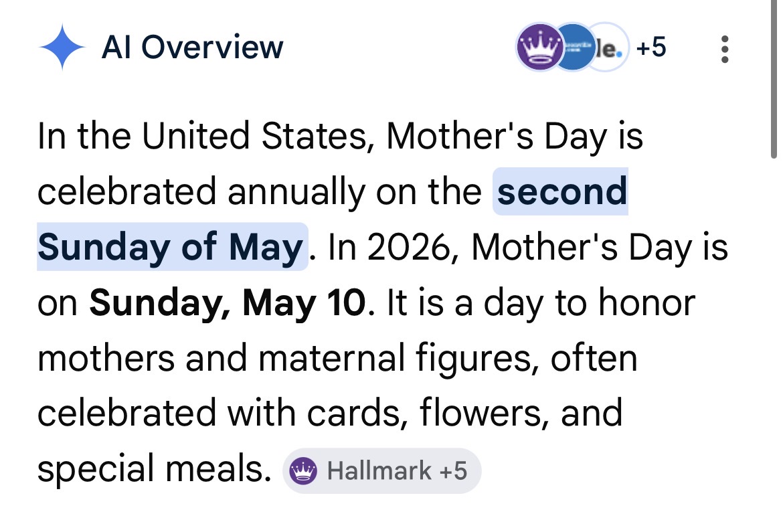Click the "United States" text
The width and height of the screenshot is (783, 532).
pyautogui.click(x=261, y=136)
